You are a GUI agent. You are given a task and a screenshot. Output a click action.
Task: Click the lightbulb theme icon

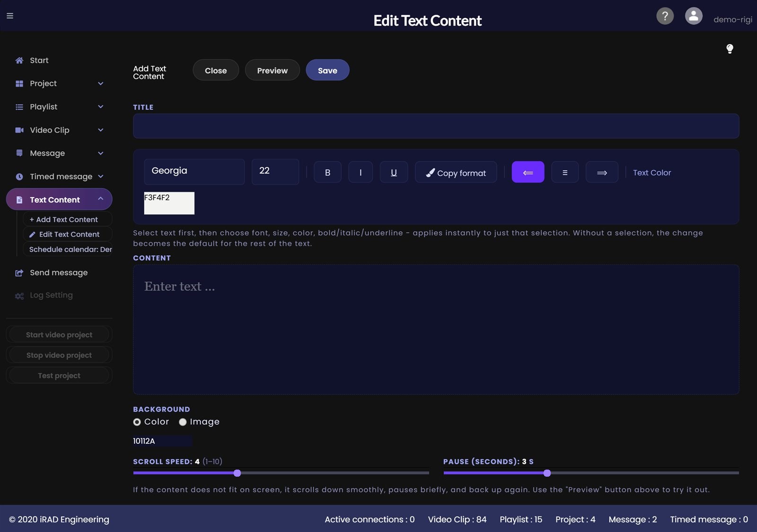tap(730, 49)
